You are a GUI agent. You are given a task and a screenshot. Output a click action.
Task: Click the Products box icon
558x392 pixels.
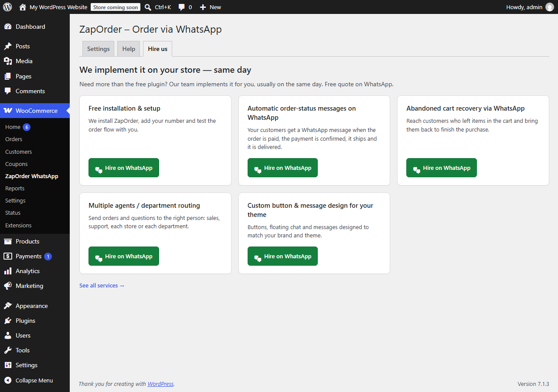tap(8, 241)
